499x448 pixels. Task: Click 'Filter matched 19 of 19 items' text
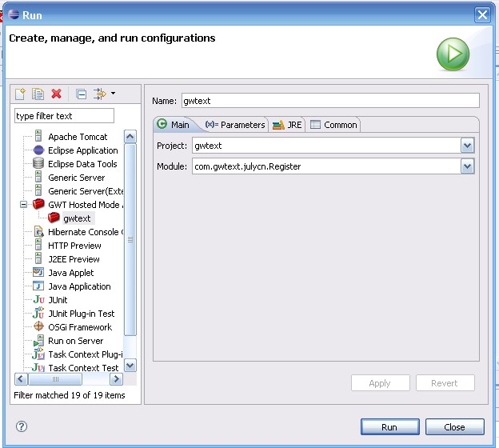[x=70, y=395]
